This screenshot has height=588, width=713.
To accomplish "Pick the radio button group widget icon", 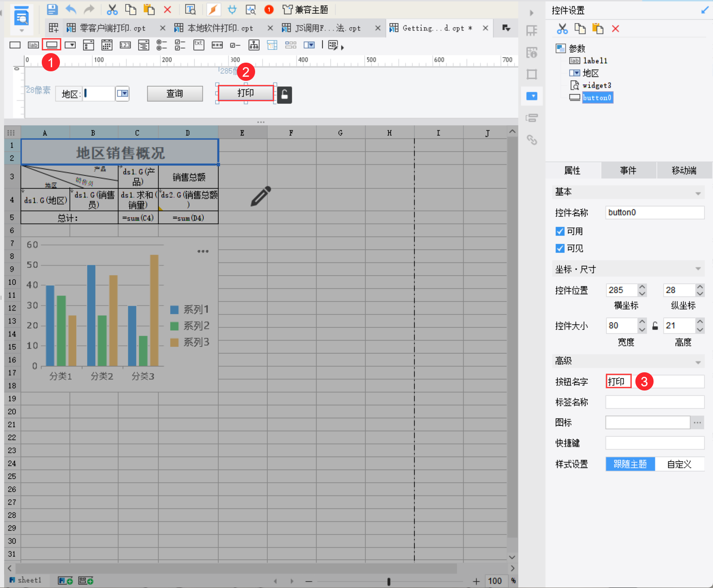I will pos(162,45).
